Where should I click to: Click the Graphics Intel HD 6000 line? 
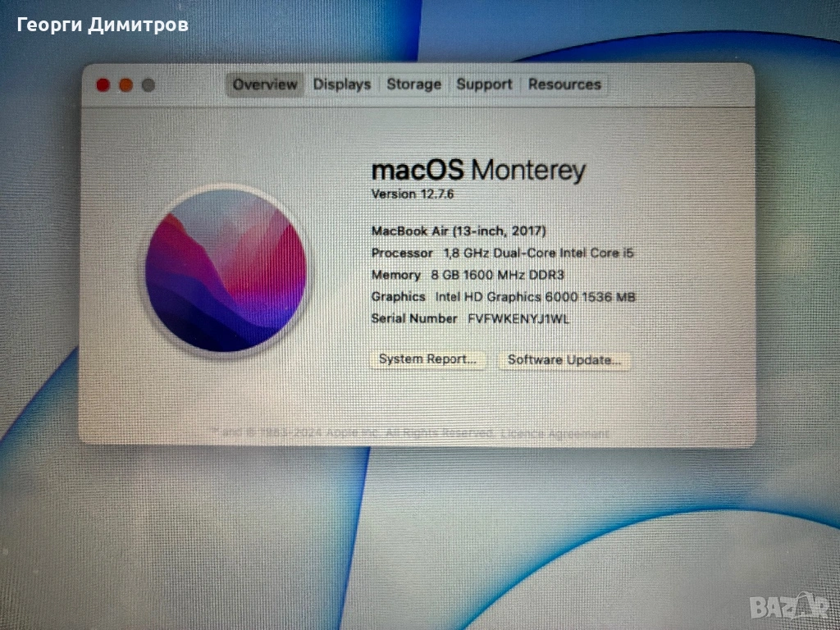pos(503,297)
